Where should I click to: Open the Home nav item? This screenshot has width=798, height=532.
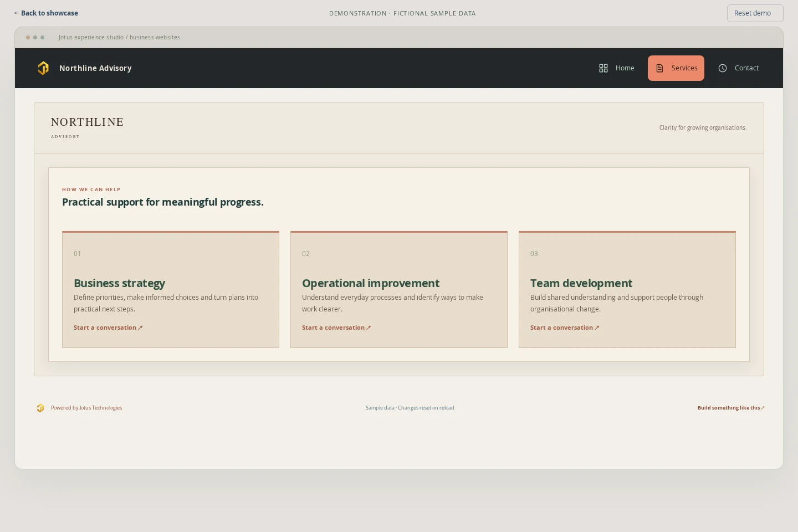click(617, 68)
